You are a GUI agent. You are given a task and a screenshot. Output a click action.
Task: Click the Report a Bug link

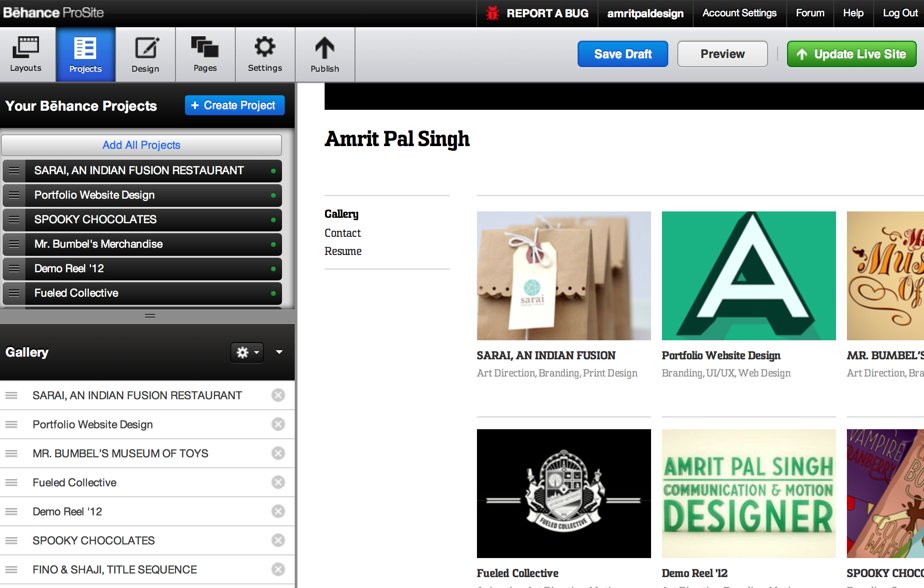[x=537, y=13]
